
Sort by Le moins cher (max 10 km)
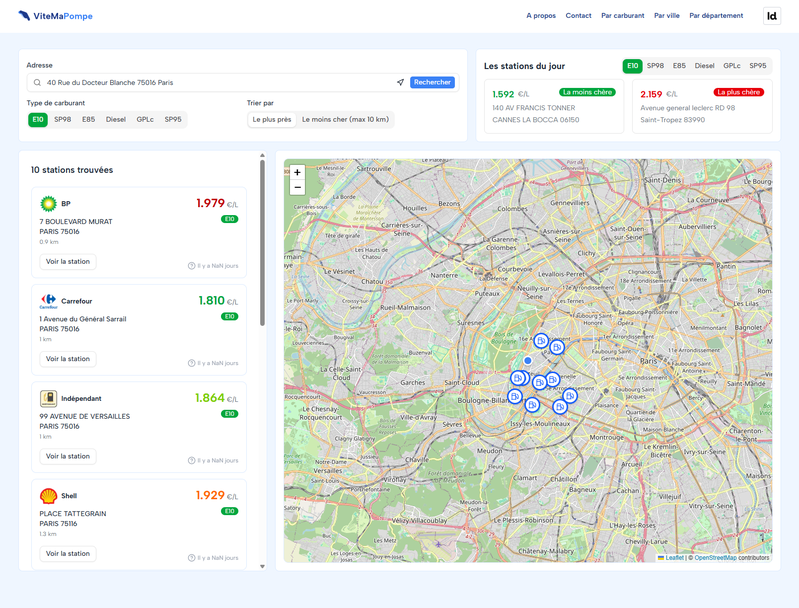tap(345, 120)
